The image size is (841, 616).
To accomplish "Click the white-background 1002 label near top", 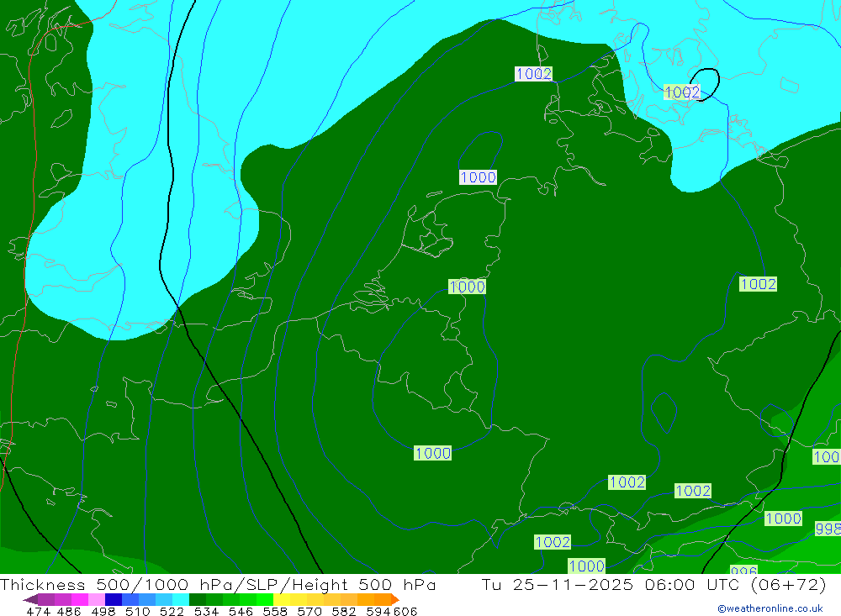I will tap(534, 73).
